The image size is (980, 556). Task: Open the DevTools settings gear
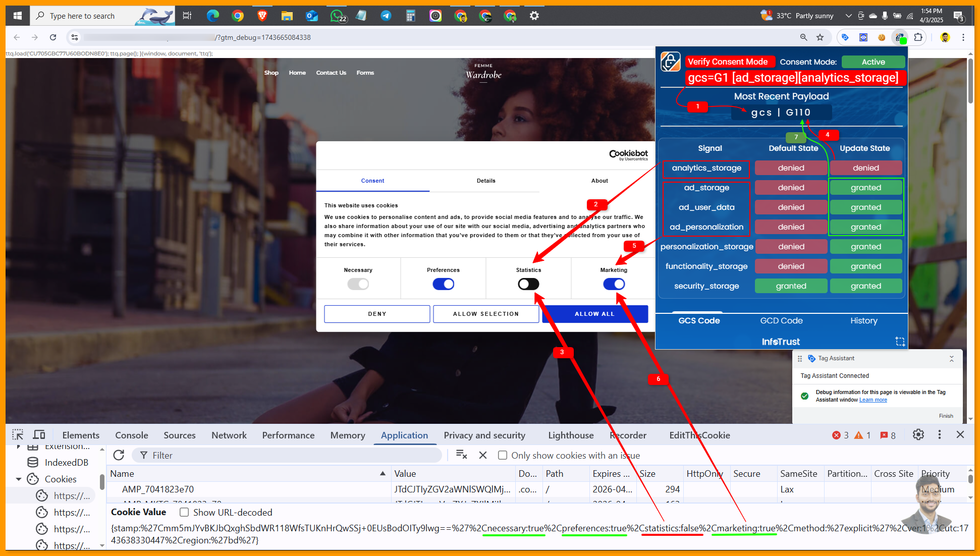click(918, 435)
